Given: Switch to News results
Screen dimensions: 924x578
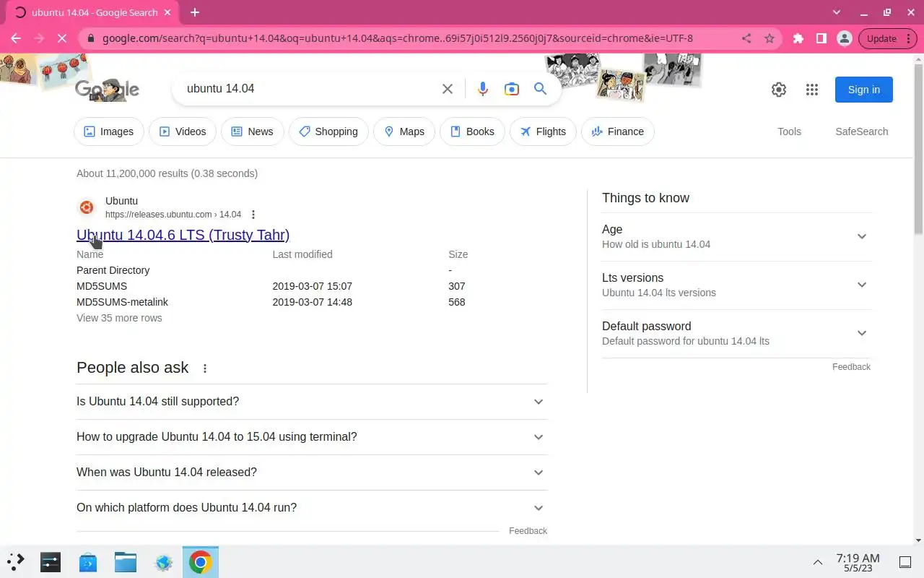Looking at the screenshot, I should click(252, 131).
